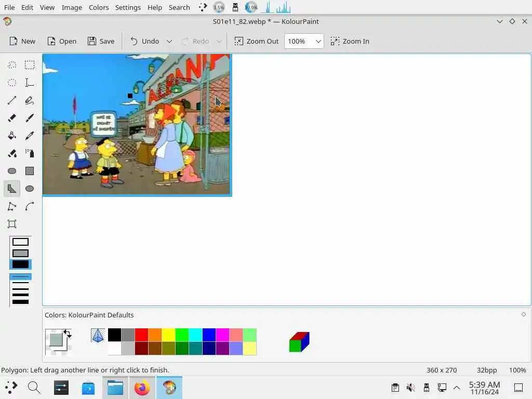Select the Flood Fill tool

click(x=12, y=136)
